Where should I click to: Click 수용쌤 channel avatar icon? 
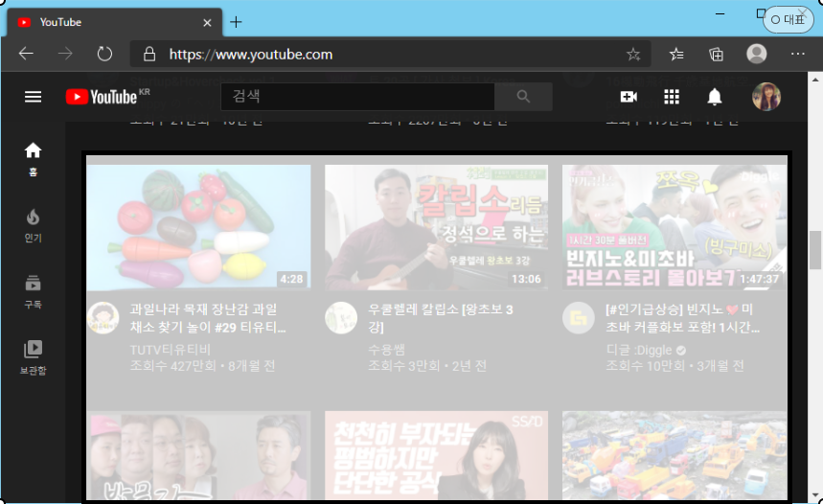(341, 317)
